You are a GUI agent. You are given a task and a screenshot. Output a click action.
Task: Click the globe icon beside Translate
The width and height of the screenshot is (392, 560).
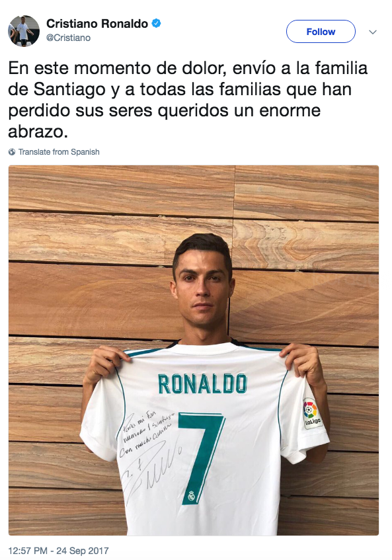point(12,152)
